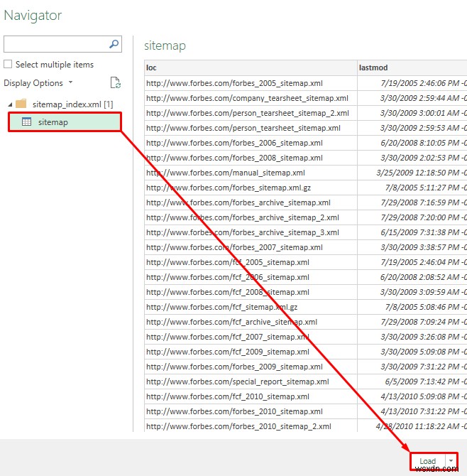
Task: Click the forbes_2005_sitemap.xml cell
Action: [x=251, y=83]
